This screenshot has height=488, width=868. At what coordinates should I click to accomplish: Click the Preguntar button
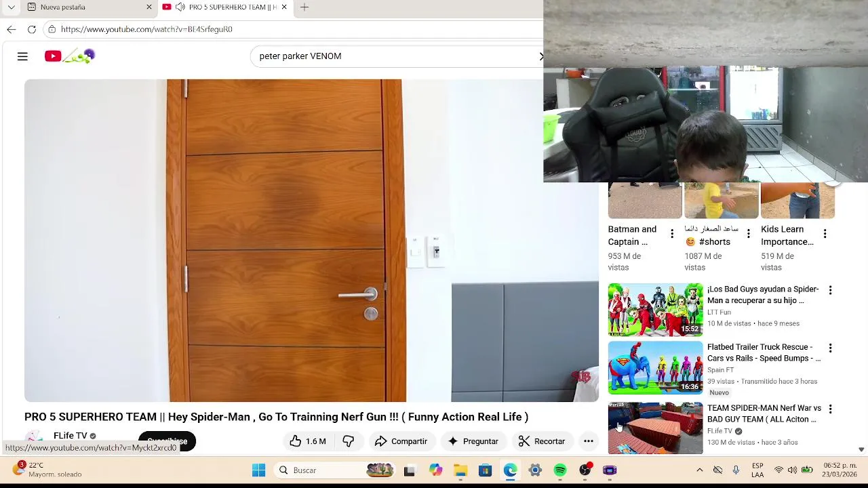(x=473, y=441)
